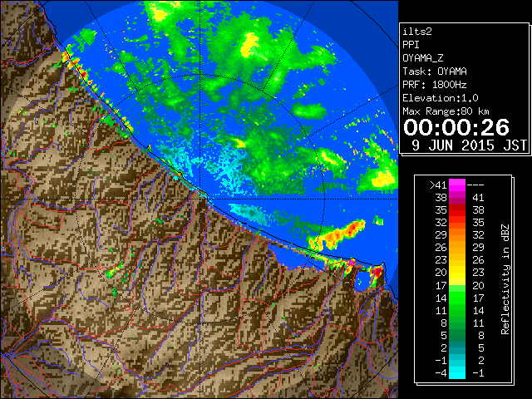532x399 pixels.
Task: Click the red 35-38 dBZ legend band
Action: [457, 209]
